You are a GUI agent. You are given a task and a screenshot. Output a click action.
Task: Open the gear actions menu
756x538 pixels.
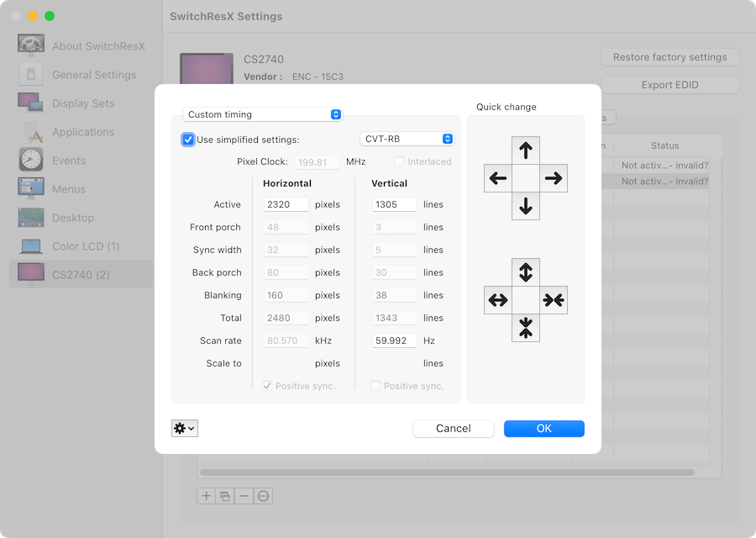(184, 429)
